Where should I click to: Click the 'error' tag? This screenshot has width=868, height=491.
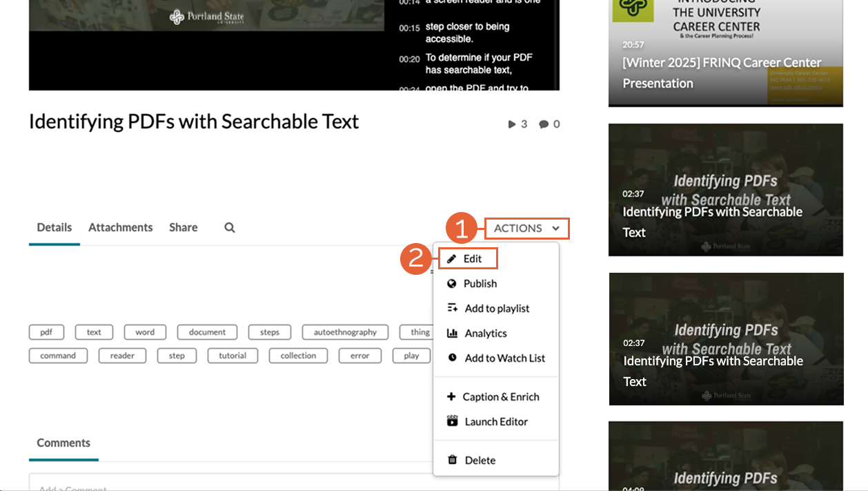[360, 356]
